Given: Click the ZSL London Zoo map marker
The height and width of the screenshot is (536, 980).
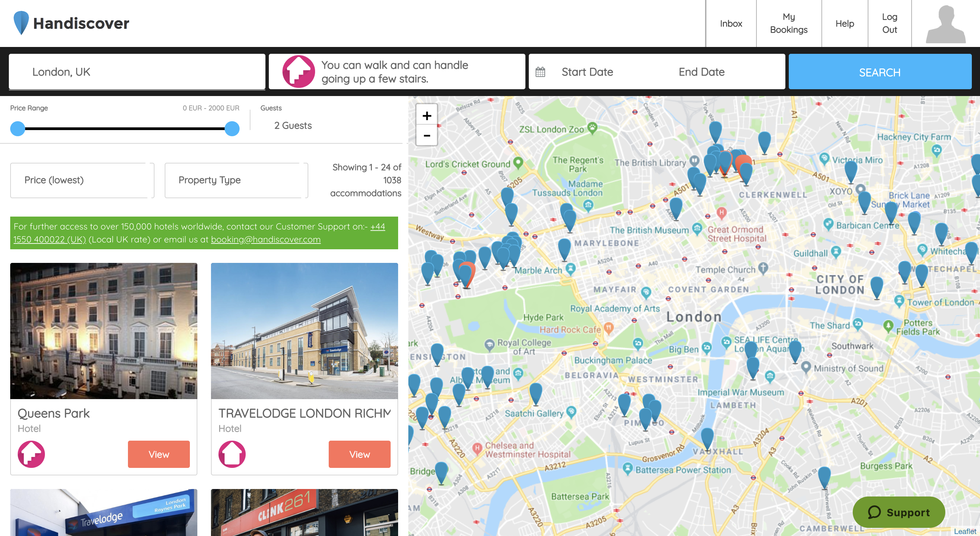Looking at the screenshot, I should coord(592,128).
